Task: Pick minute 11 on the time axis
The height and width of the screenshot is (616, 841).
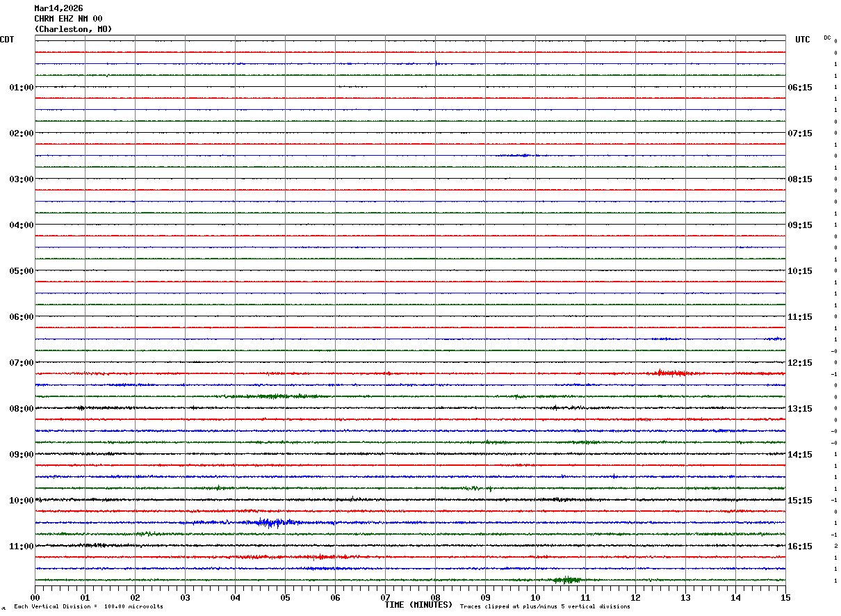Action: [x=585, y=597]
